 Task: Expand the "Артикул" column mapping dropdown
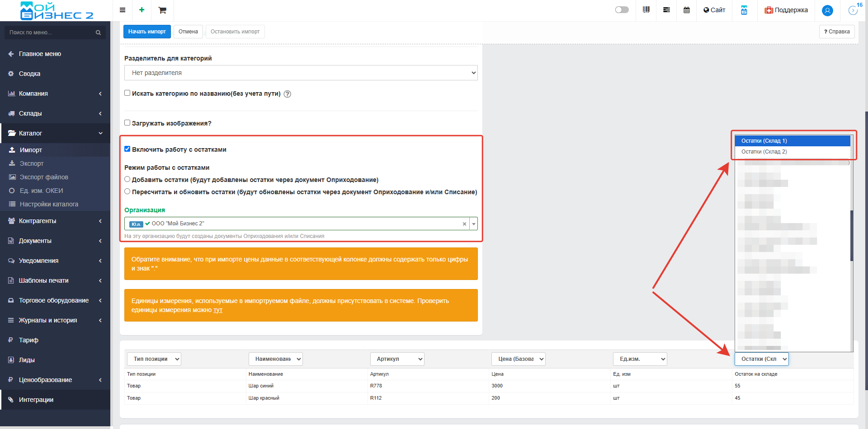click(397, 359)
